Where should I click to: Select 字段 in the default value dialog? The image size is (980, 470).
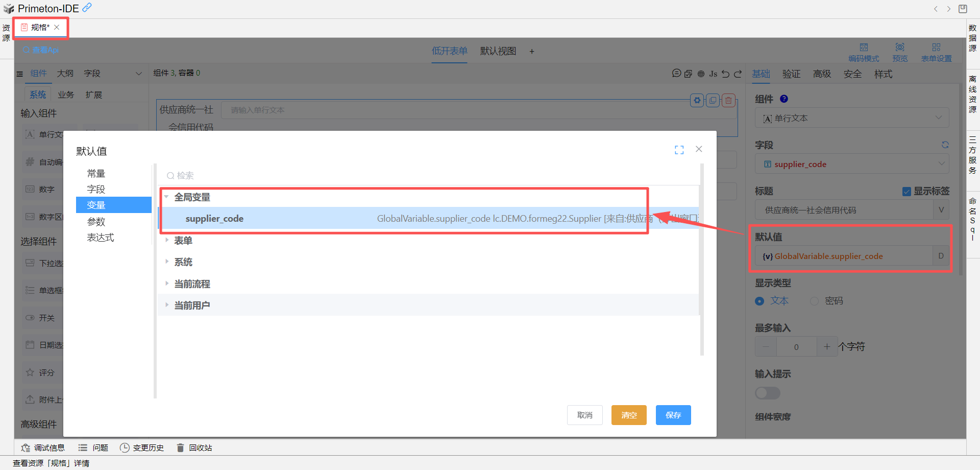96,190
